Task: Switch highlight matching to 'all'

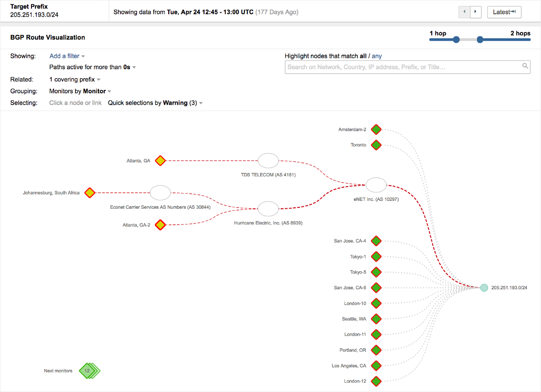Action: point(363,56)
